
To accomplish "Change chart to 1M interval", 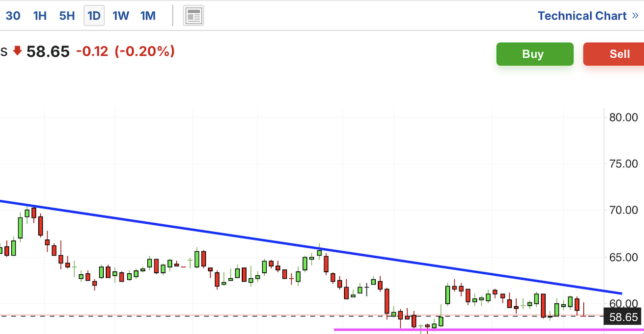I will (x=148, y=16).
